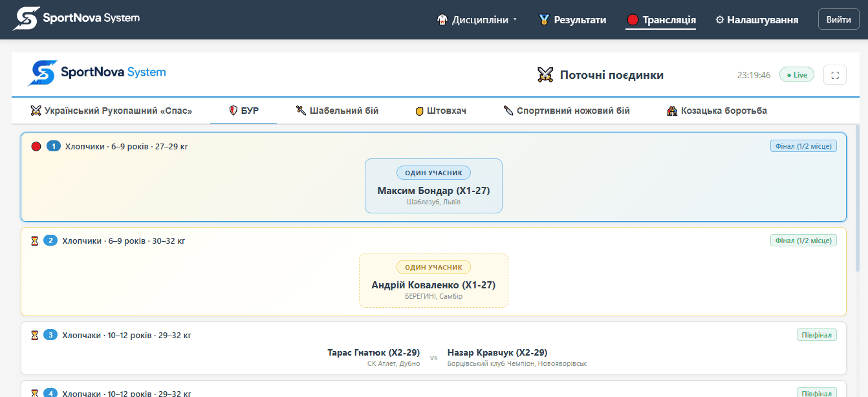This screenshot has width=868, height=397.
Task: Click the SportNova System logo in broadcast panel
Action: 96,72
